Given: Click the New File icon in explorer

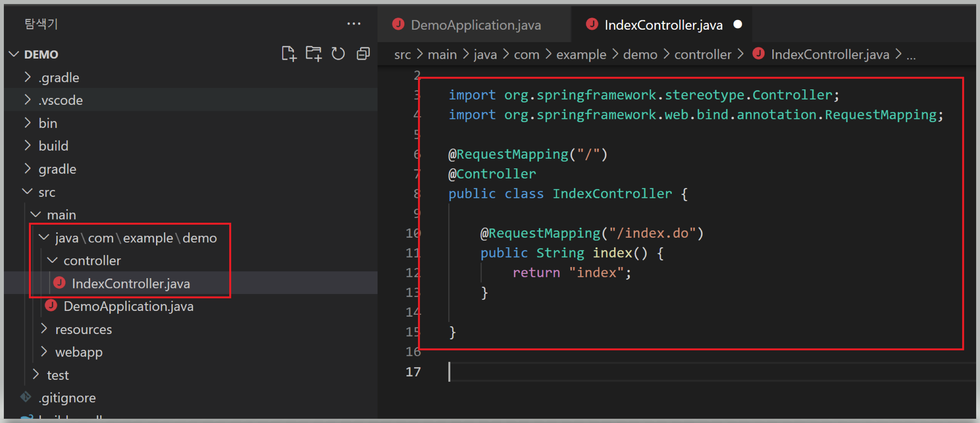Looking at the screenshot, I should pos(289,54).
